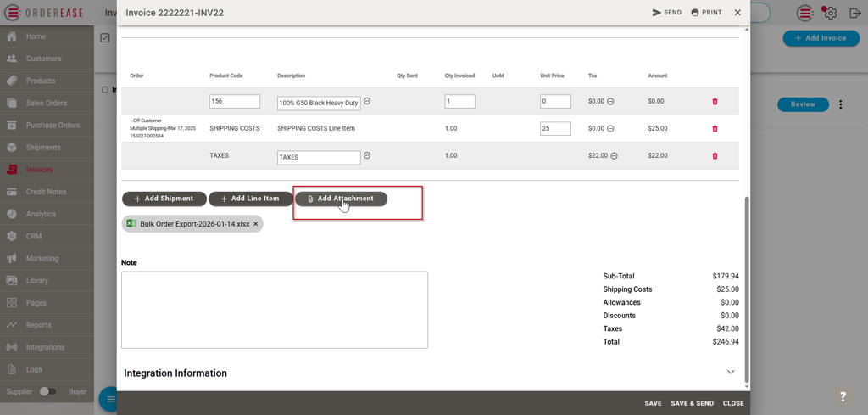The height and width of the screenshot is (415, 868).
Task: Click the logout icon at top right
Action: 854,13
